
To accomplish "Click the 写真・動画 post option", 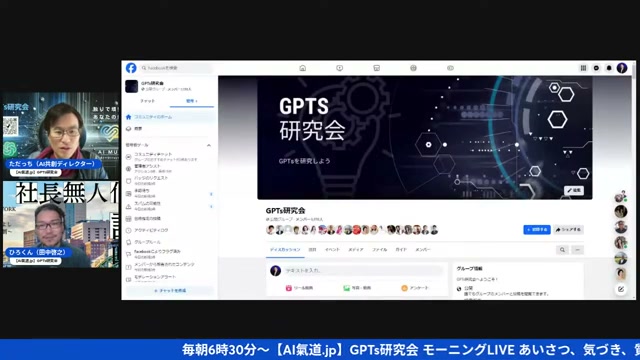I will pos(357,288).
